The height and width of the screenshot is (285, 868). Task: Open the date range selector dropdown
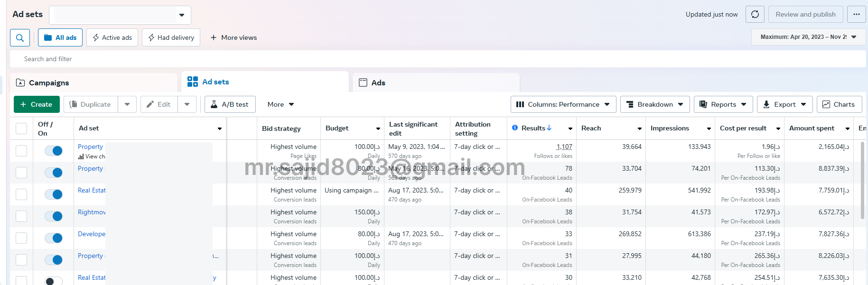coord(808,37)
